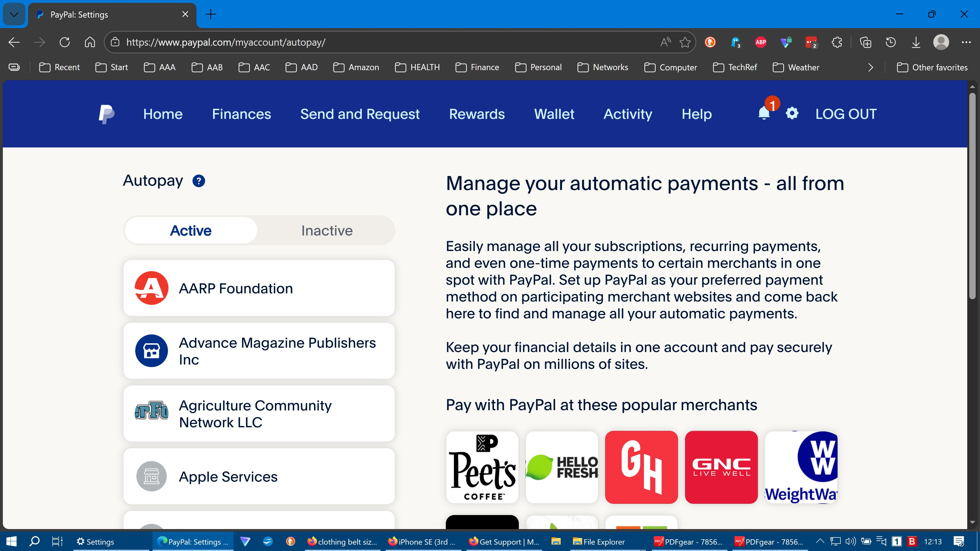The image size is (980, 551).
Task: Open AARP Foundation autopay entry
Action: point(259,288)
